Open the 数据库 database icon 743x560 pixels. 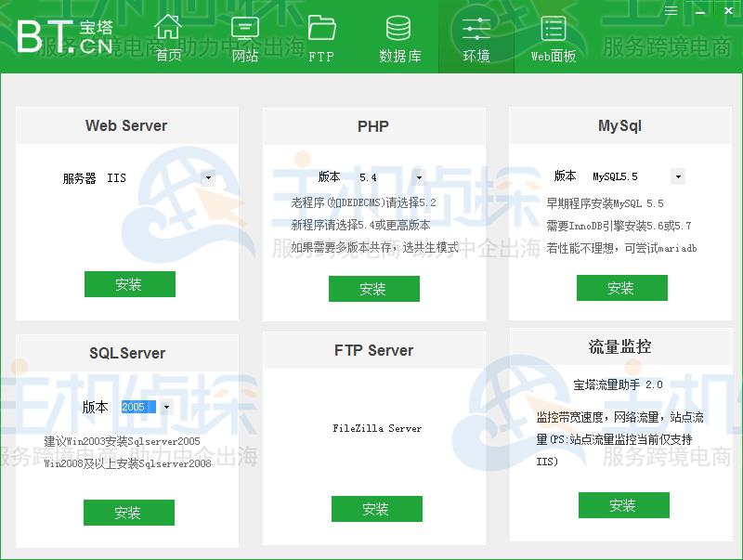point(398,28)
